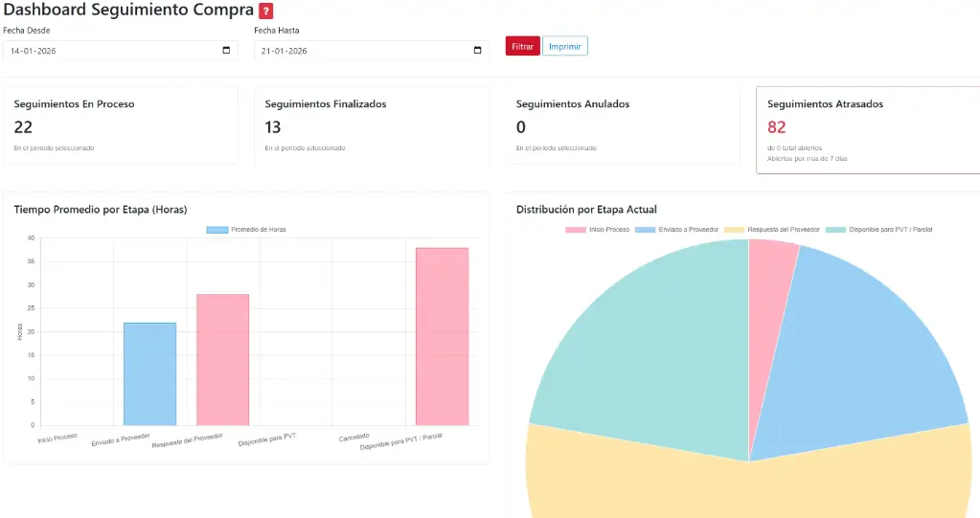Click the Fecha Desde date field
The height and width of the screenshot is (518, 980).
point(105,51)
